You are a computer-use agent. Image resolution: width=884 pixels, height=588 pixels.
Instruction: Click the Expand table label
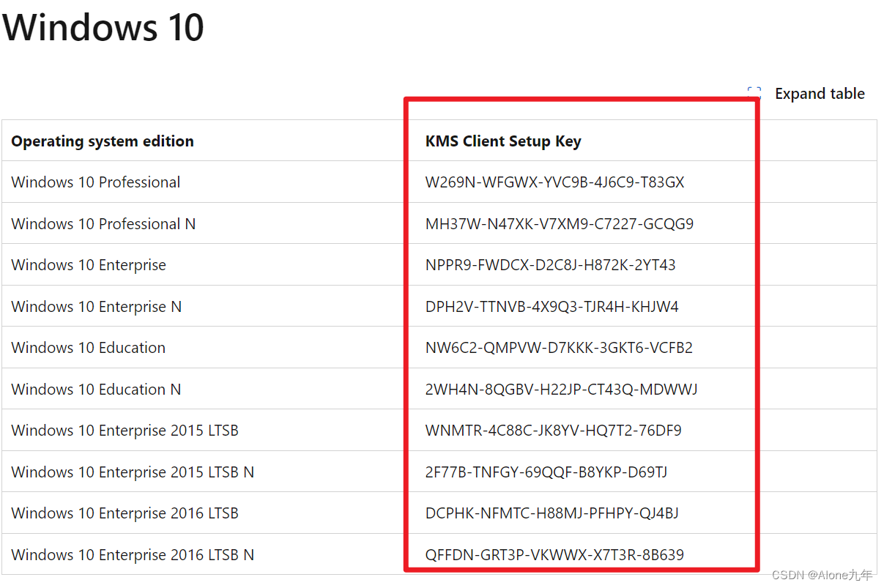[820, 94]
